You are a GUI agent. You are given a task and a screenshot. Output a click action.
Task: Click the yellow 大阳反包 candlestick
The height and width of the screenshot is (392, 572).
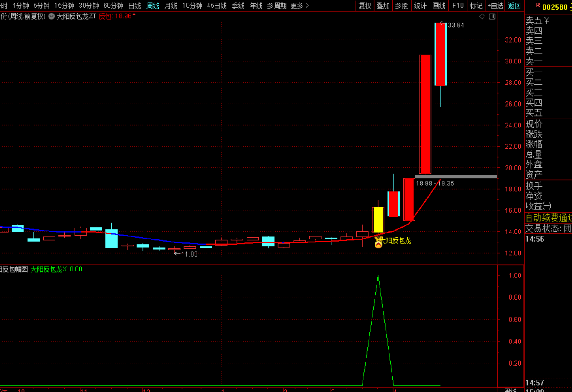[378, 219]
